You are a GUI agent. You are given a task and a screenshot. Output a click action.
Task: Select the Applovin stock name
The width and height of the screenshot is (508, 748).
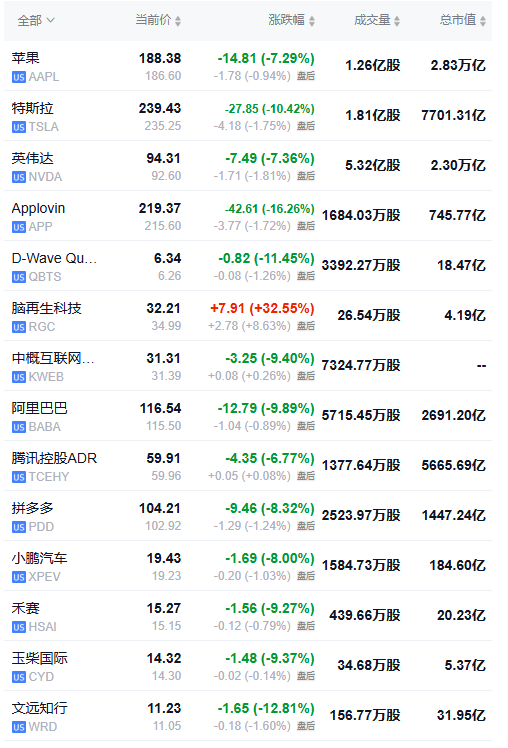point(38,208)
